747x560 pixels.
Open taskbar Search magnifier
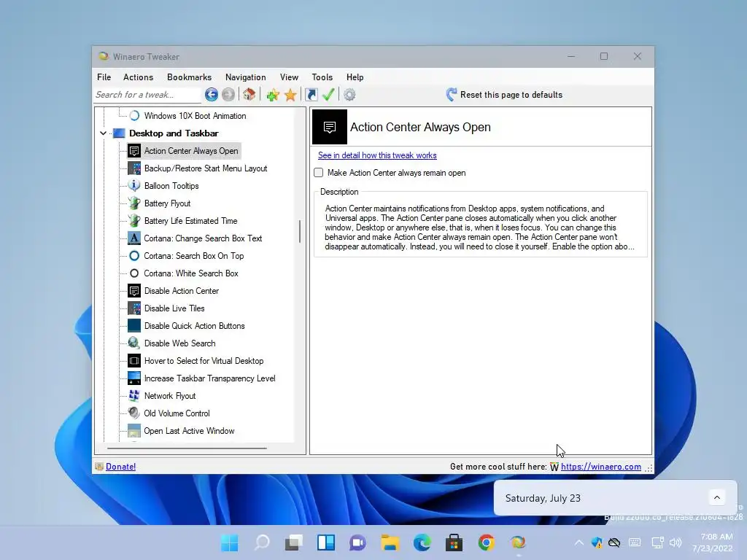262,542
